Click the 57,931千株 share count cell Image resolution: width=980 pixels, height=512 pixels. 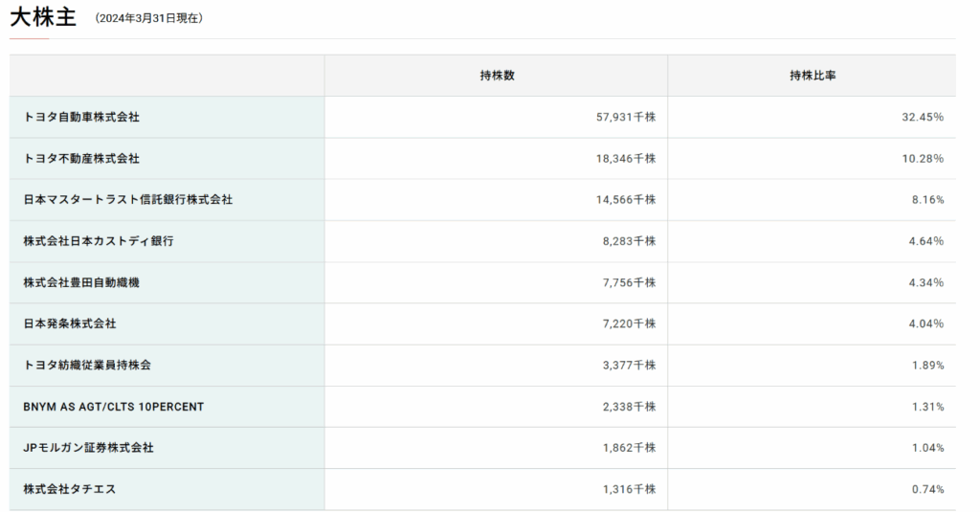tap(626, 117)
